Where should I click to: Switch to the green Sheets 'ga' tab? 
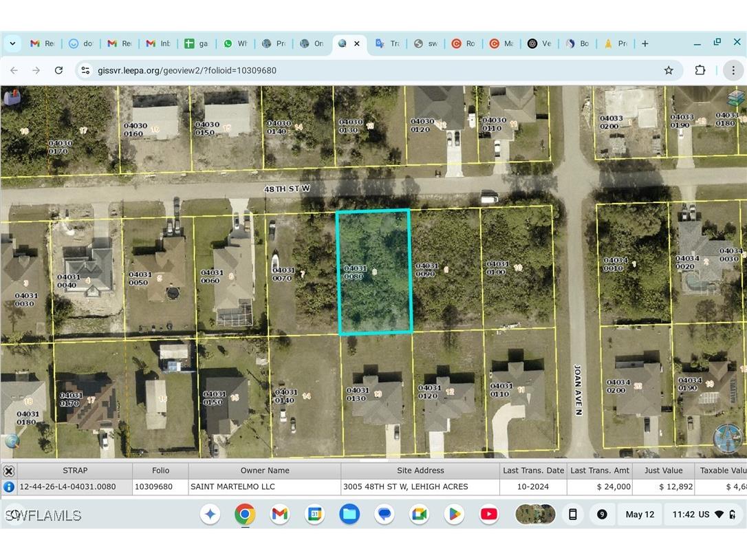point(196,43)
